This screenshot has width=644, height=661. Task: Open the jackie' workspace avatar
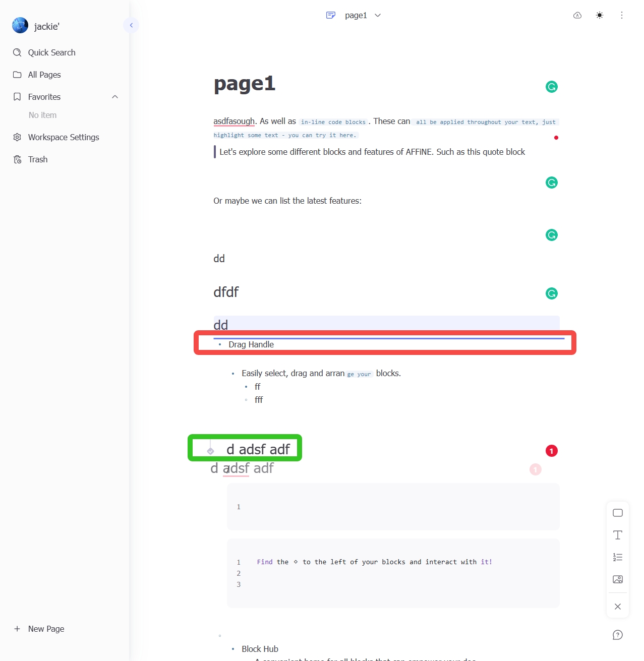[x=20, y=25]
